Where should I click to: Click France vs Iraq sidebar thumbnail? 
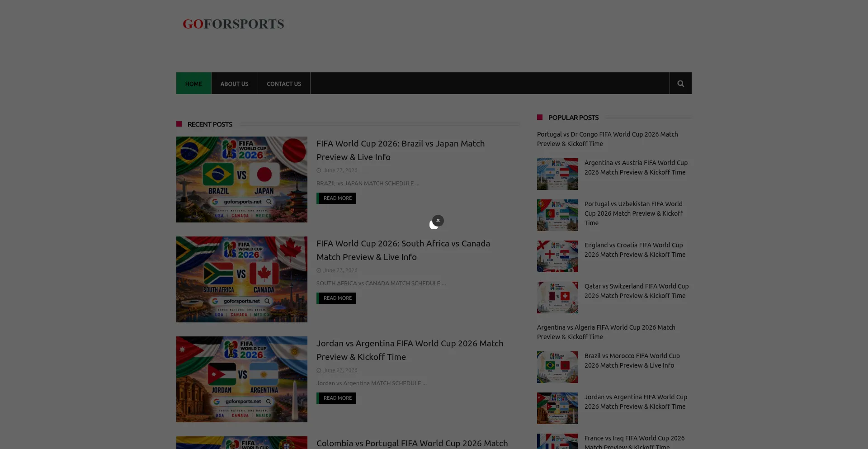(x=557, y=441)
